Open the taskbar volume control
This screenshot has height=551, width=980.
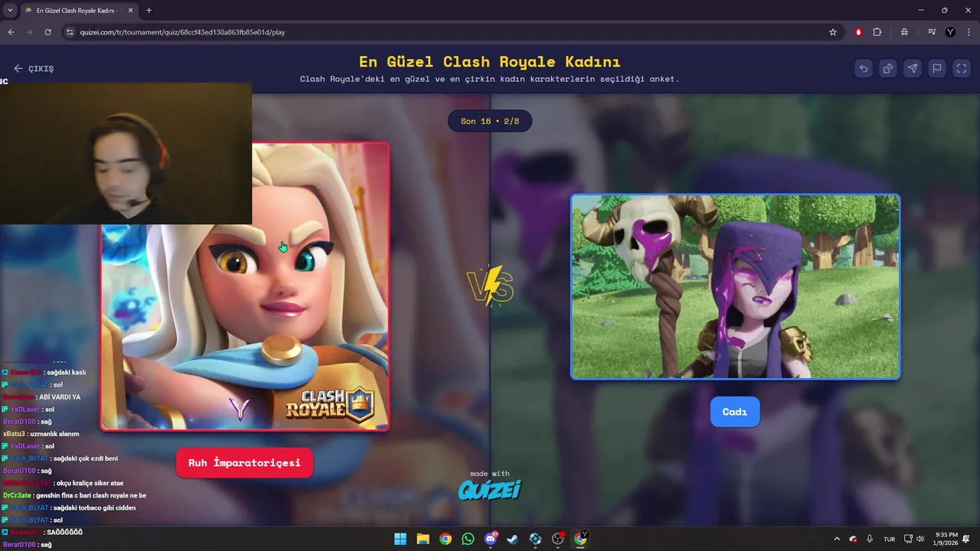(920, 539)
